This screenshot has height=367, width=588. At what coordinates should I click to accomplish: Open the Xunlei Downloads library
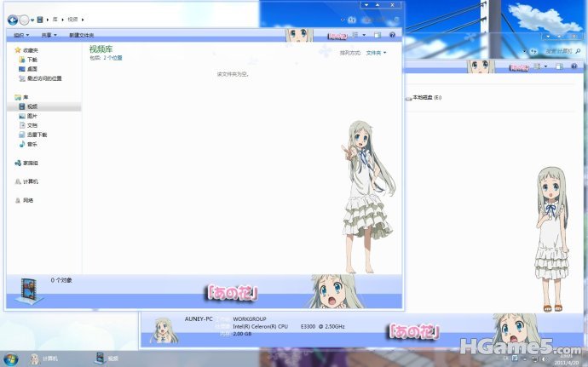pyautogui.click(x=37, y=135)
